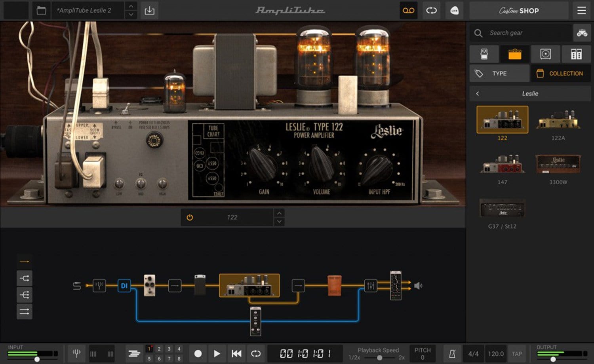The height and width of the screenshot is (364, 594).
Task: Select the Leslie amp block in chain
Action: [249, 285]
